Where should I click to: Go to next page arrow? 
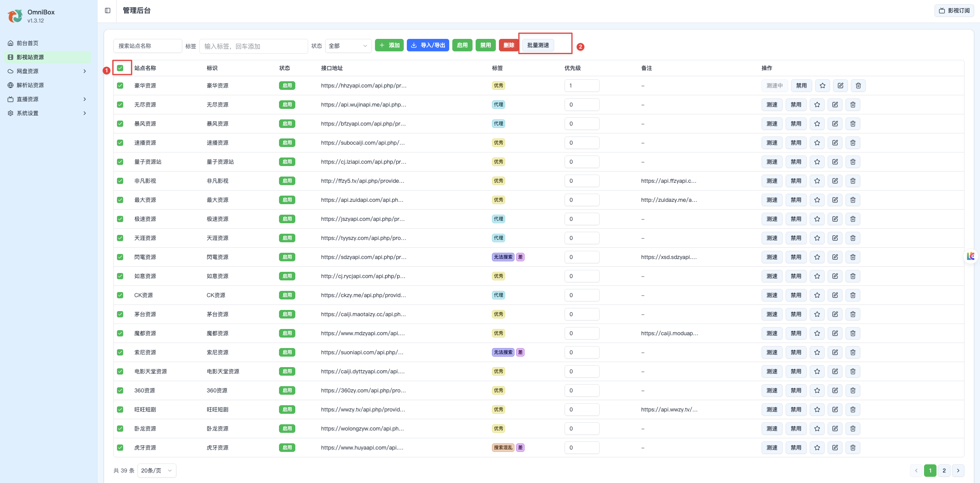click(958, 471)
